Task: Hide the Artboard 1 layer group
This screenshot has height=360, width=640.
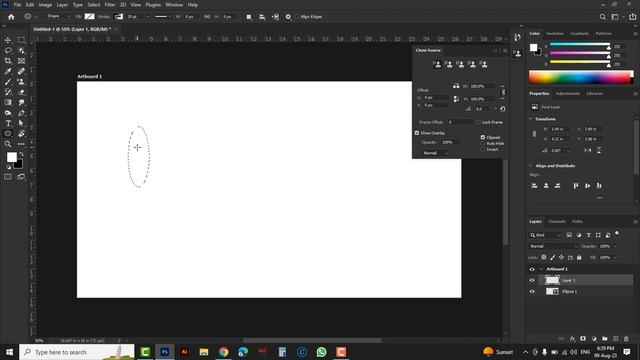Action: pyautogui.click(x=532, y=269)
